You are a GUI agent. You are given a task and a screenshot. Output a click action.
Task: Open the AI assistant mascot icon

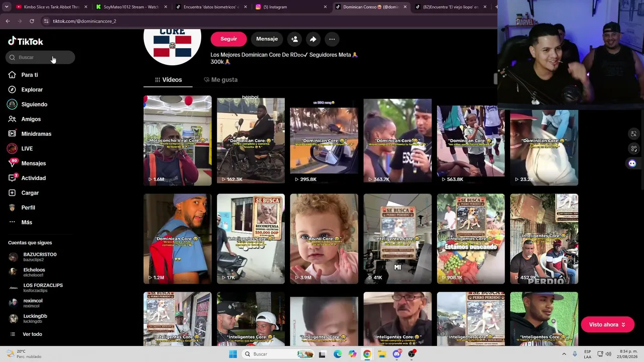point(632,163)
